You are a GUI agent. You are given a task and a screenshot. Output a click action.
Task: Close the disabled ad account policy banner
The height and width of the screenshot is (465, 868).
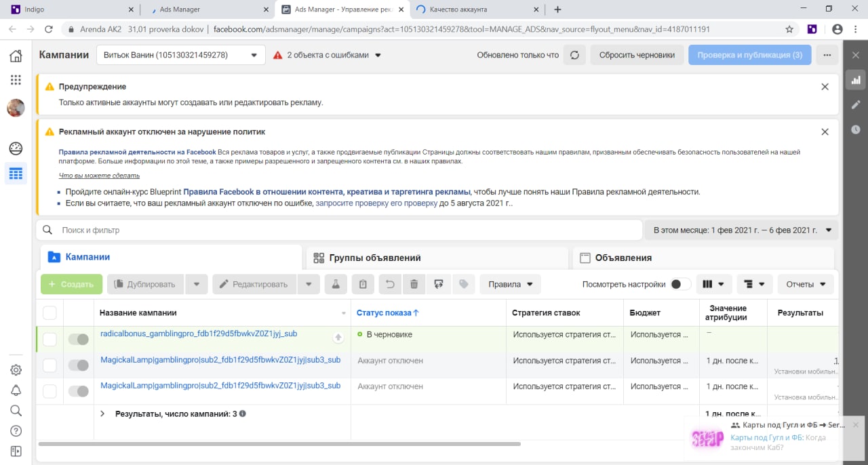click(825, 132)
